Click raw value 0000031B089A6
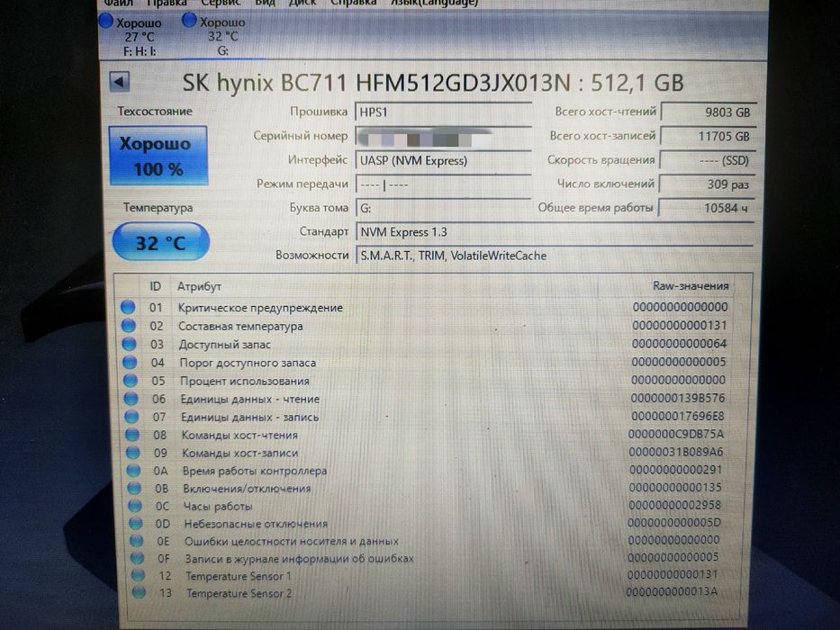 tap(676, 452)
